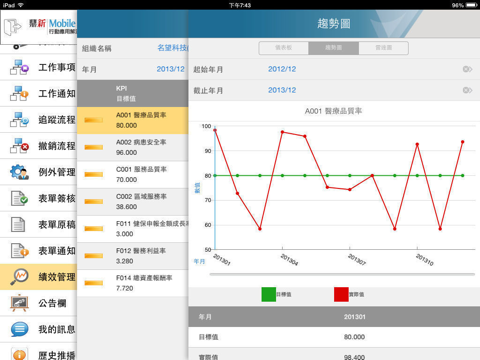Tap the 目標值 table value 80.000

pyautogui.click(x=354, y=337)
